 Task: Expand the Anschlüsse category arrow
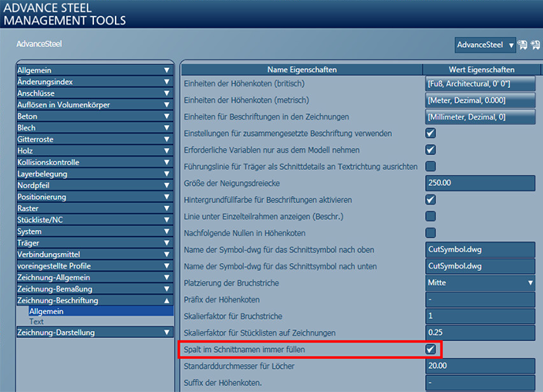(x=167, y=93)
